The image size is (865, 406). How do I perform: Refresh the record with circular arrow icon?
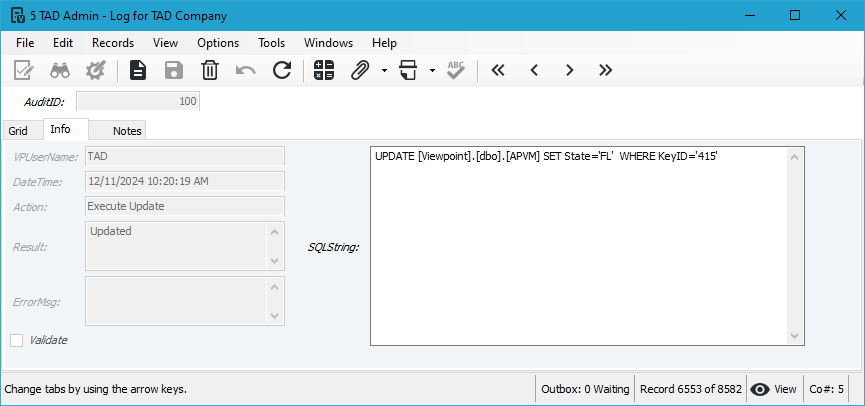[x=282, y=70]
